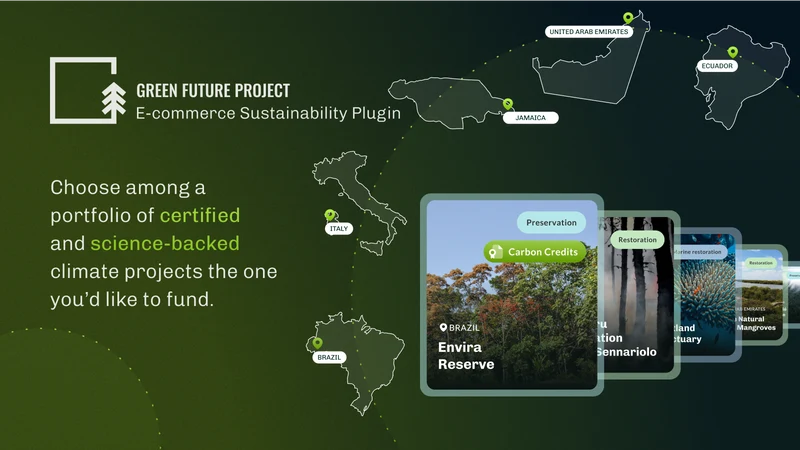Click the Preservation tag on Envira card

[x=551, y=222]
